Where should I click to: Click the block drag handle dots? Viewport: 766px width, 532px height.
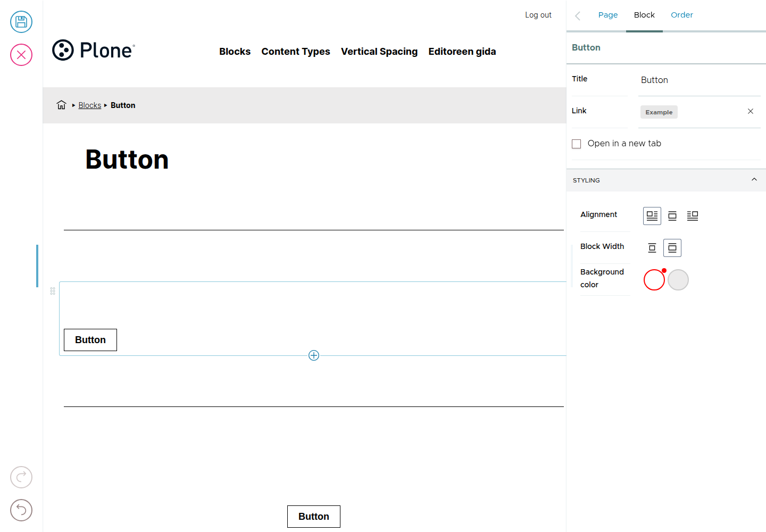(x=53, y=291)
